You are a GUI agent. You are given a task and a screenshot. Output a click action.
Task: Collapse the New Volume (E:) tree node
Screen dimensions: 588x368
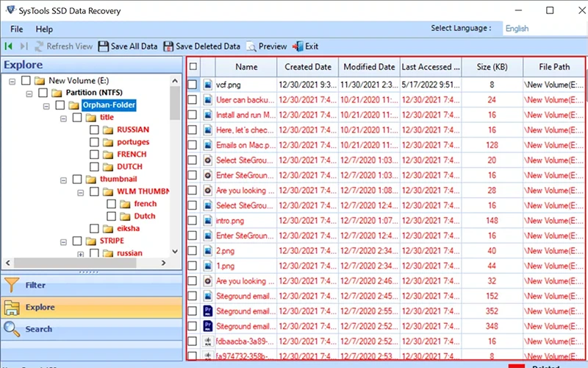(x=12, y=80)
